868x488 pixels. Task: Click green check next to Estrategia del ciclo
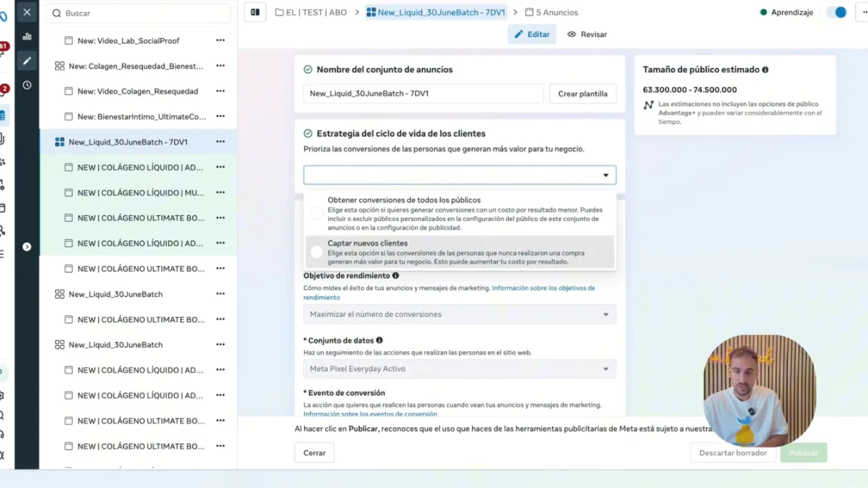[x=308, y=133]
